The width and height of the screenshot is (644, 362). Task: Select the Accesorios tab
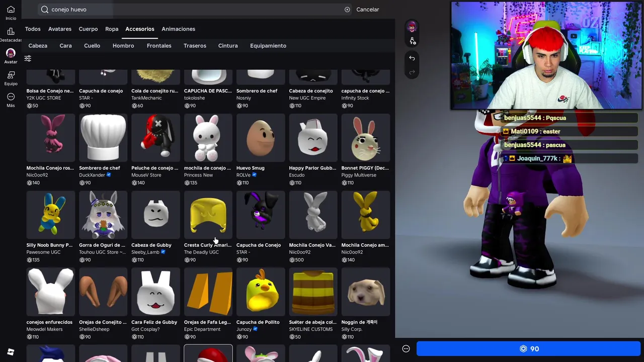tap(140, 29)
